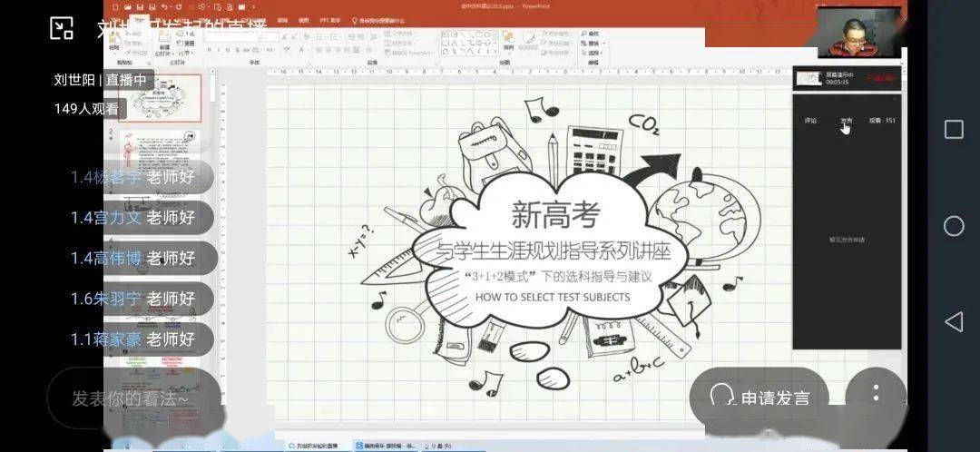Tap the 刘世阳 | 直播中 host label

pyautogui.click(x=100, y=80)
